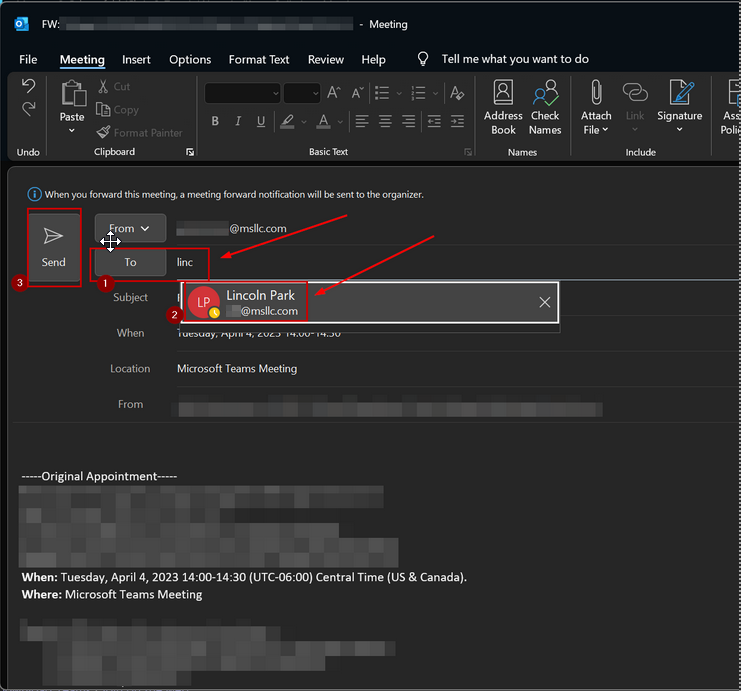Open the Insert ribbon tab
Screen dimensions: 741x691
(x=136, y=59)
